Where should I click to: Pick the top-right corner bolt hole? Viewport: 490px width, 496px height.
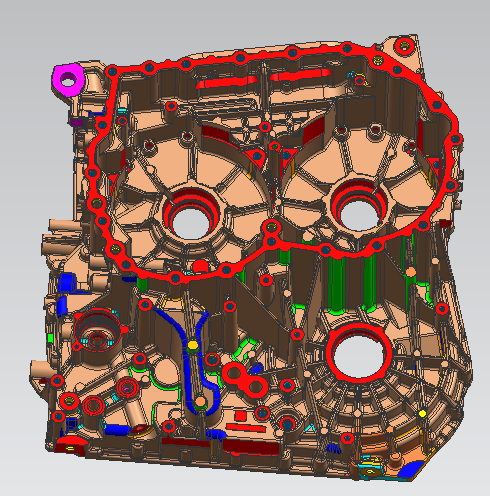404,45
